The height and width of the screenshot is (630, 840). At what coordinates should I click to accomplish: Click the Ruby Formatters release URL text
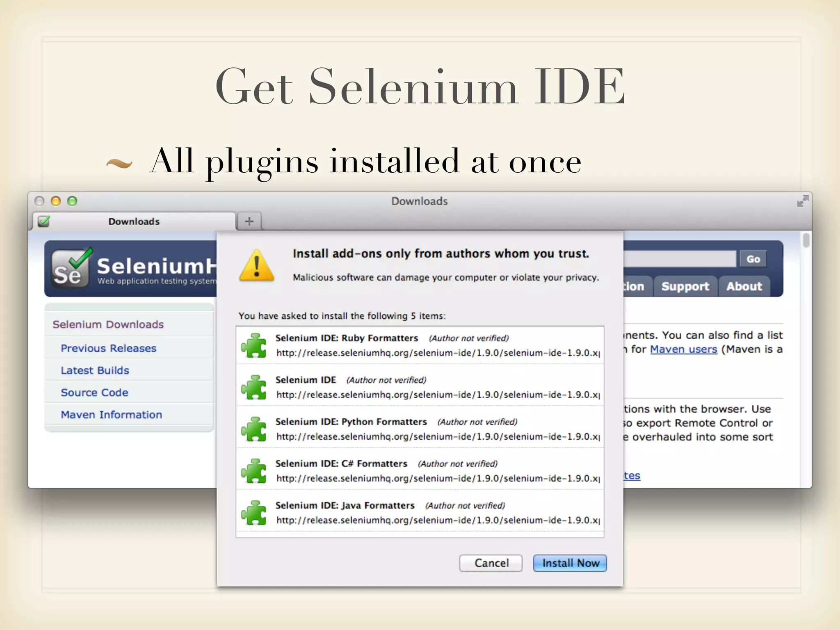pyautogui.click(x=438, y=353)
